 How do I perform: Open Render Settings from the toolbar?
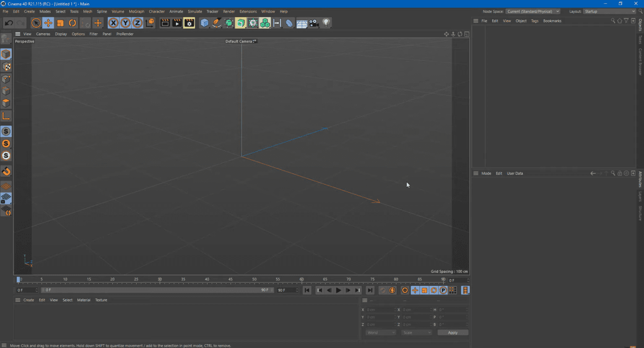pyautogui.click(x=189, y=23)
